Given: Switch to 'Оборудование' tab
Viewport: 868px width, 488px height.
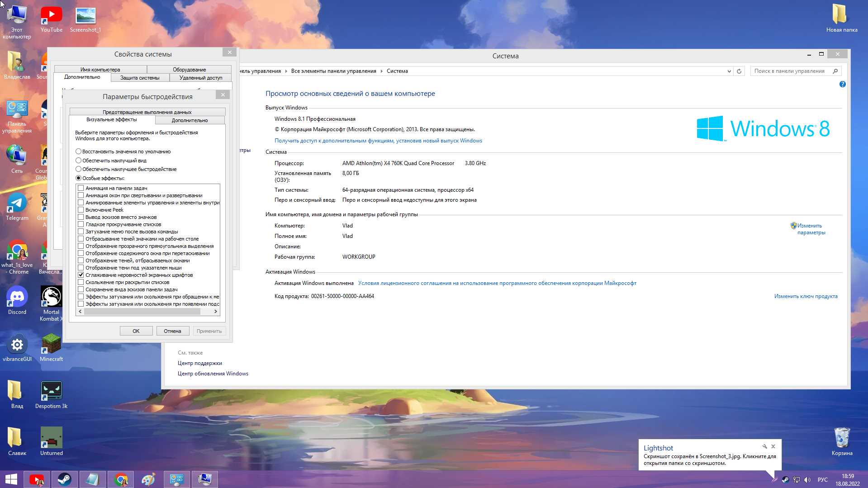Looking at the screenshot, I should click(189, 70).
